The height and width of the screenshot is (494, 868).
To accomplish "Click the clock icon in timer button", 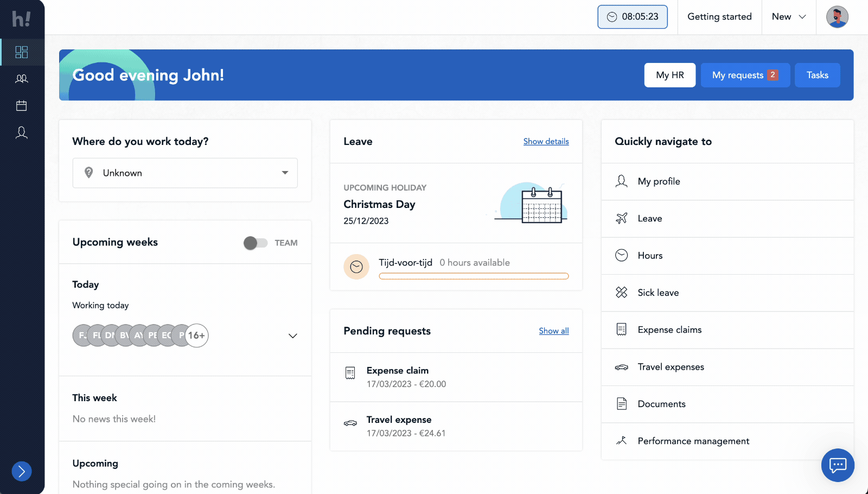I will [612, 17].
